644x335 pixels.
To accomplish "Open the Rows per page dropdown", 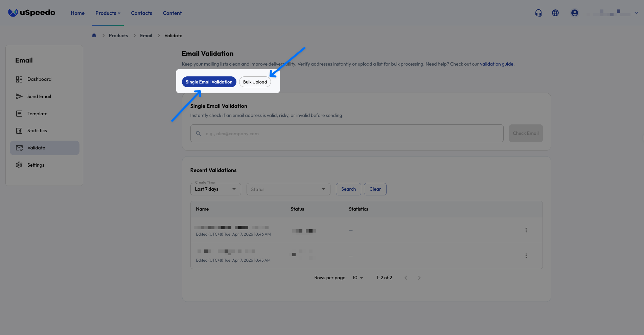I will point(357,278).
